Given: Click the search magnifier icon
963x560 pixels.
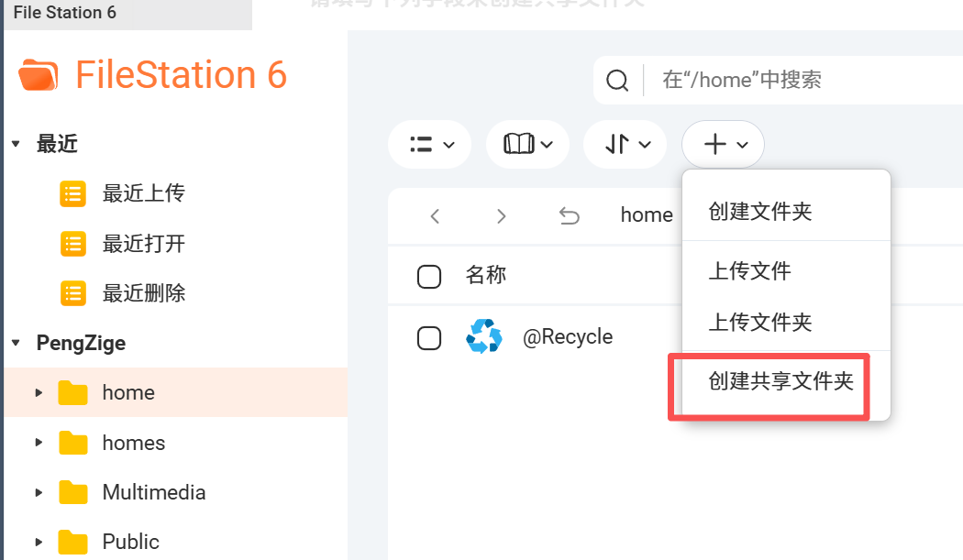Looking at the screenshot, I should [617, 80].
